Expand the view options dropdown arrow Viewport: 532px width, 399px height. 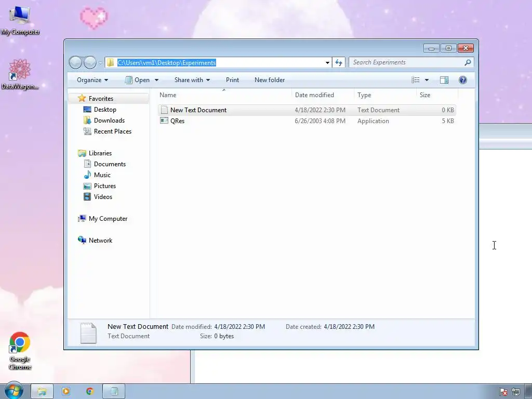tap(427, 80)
